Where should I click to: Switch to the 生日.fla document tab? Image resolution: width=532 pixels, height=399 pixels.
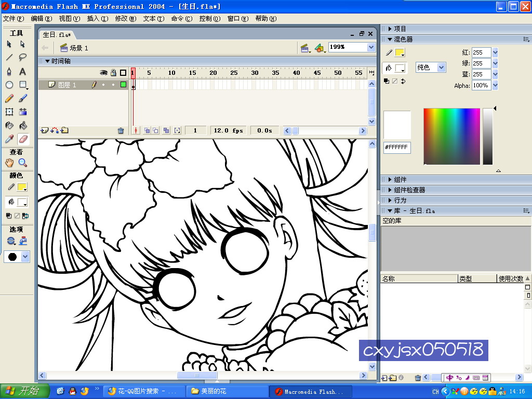point(57,35)
